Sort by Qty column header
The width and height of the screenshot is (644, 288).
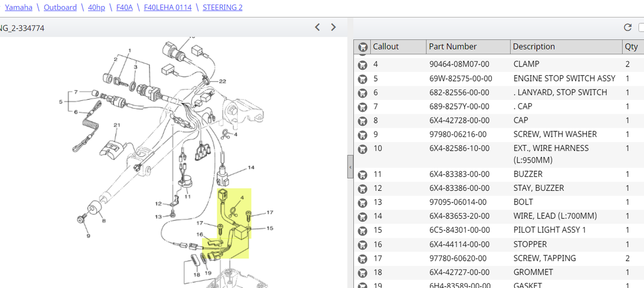[x=633, y=47]
